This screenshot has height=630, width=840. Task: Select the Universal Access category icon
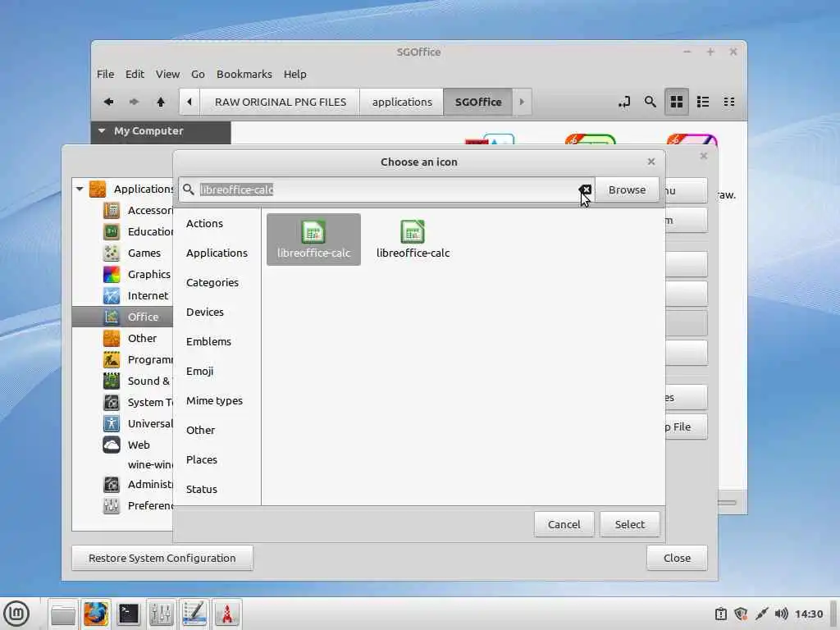(x=112, y=423)
